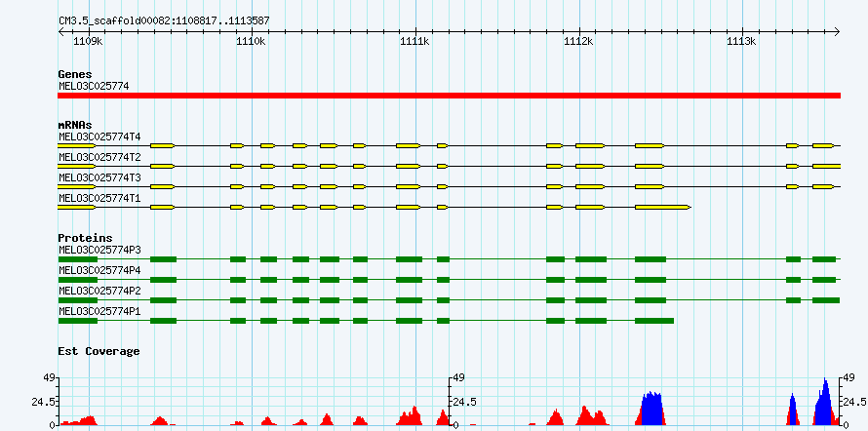Viewport: 868px width, 431px height.
Task: Select the MELO3C025774T1 mRNA label
Action: coord(99,198)
